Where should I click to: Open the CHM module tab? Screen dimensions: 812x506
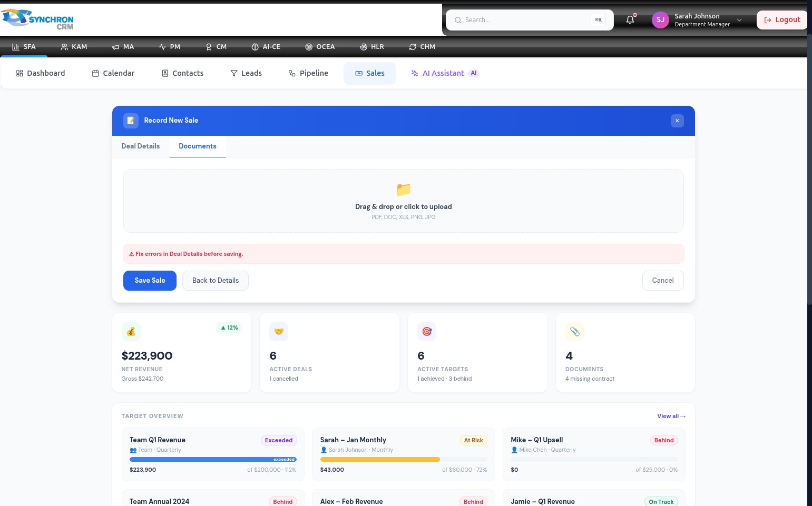coord(422,47)
